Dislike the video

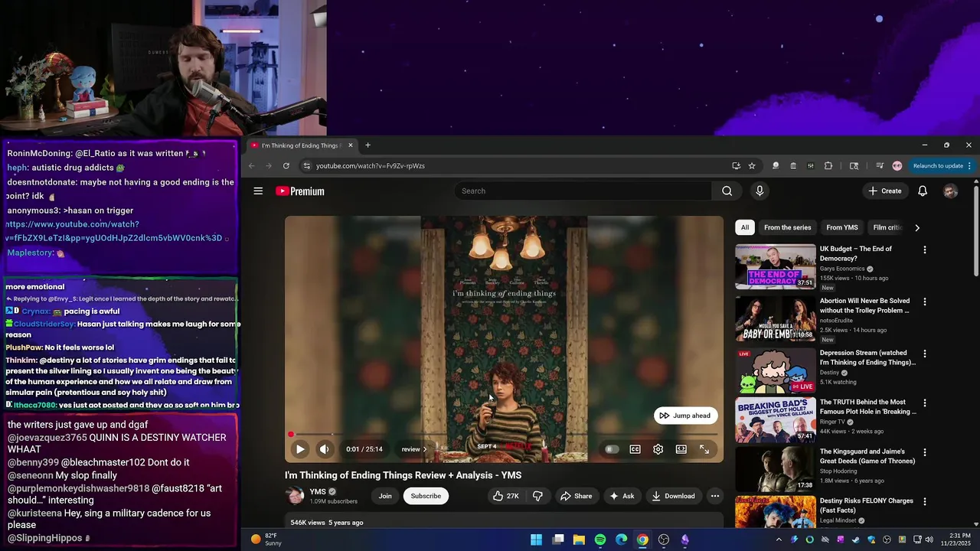click(x=538, y=496)
